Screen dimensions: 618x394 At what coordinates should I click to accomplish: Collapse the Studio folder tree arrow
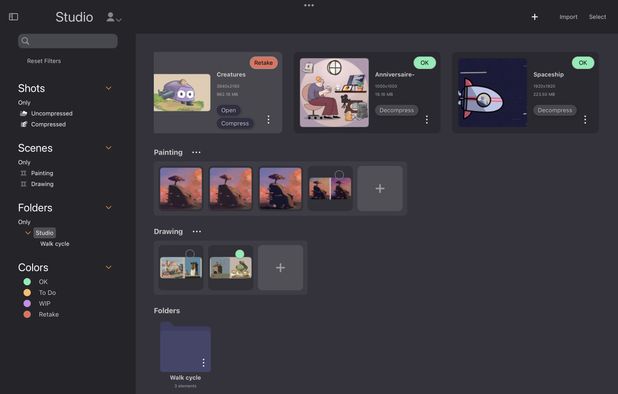point(28,233)
